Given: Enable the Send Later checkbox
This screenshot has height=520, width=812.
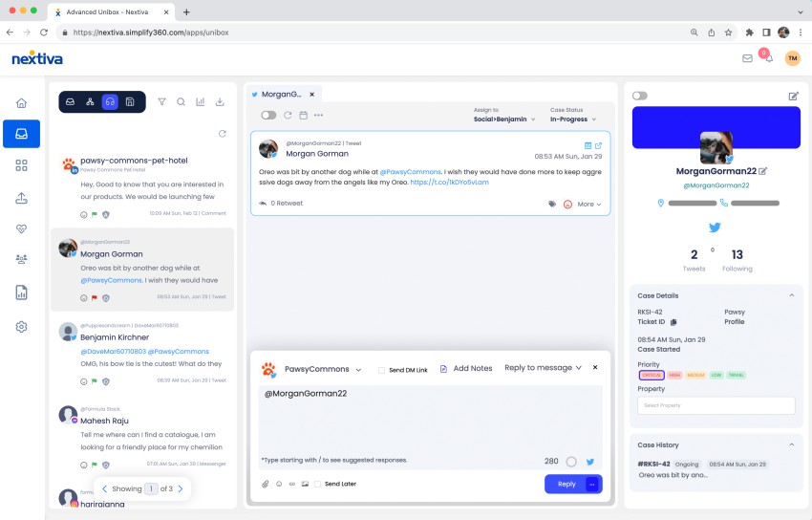Looking at the screenshot, I should click(317, 484).
